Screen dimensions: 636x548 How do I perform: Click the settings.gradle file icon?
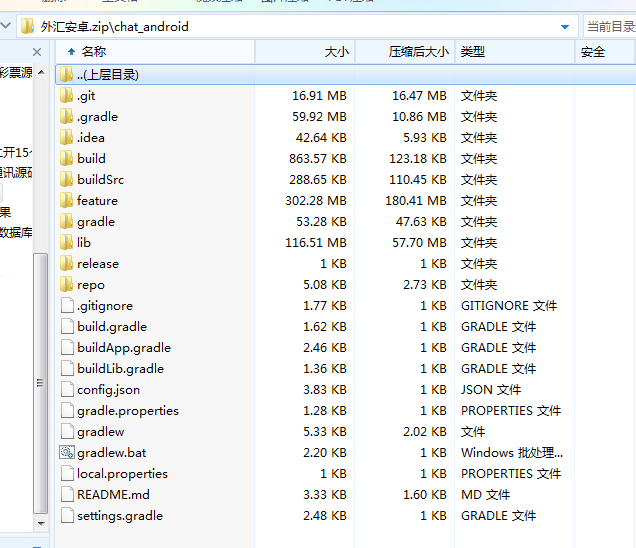[67, 516]
